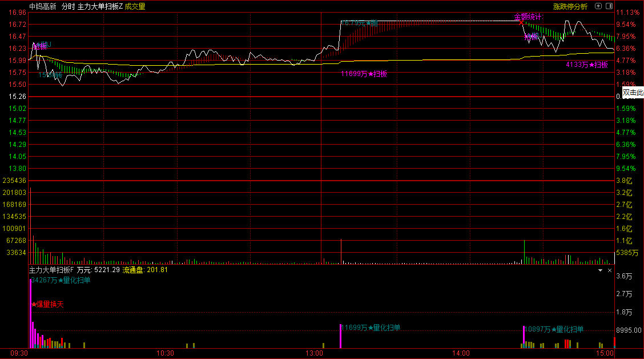
Task: Click the 金额统计 annotation text
Action: (x=528, y=17)
